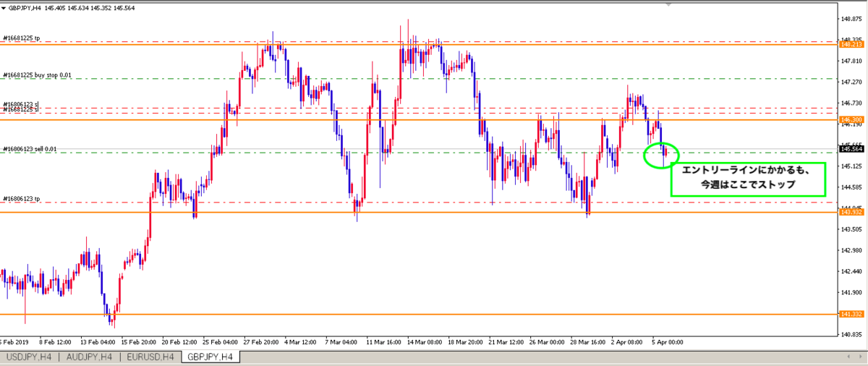The height and width of the screenshot is (366, 868).
Task: Click the orange 141.332 price tag
Action: coord(850,314)
